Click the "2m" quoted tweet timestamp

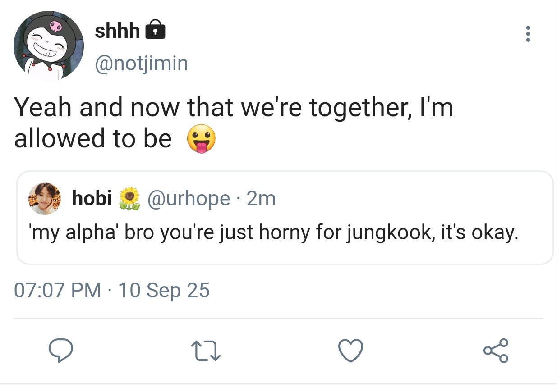point(261,198)
